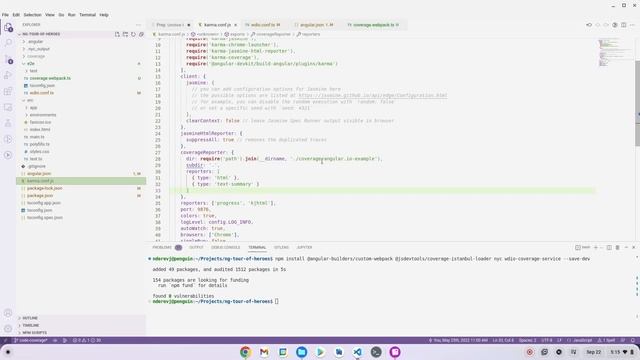Open the Accounts menu in the activity bar
Image resolution: width=640 pixels, height=360 pixels.
pyautogui.click(x=8, y=313)
